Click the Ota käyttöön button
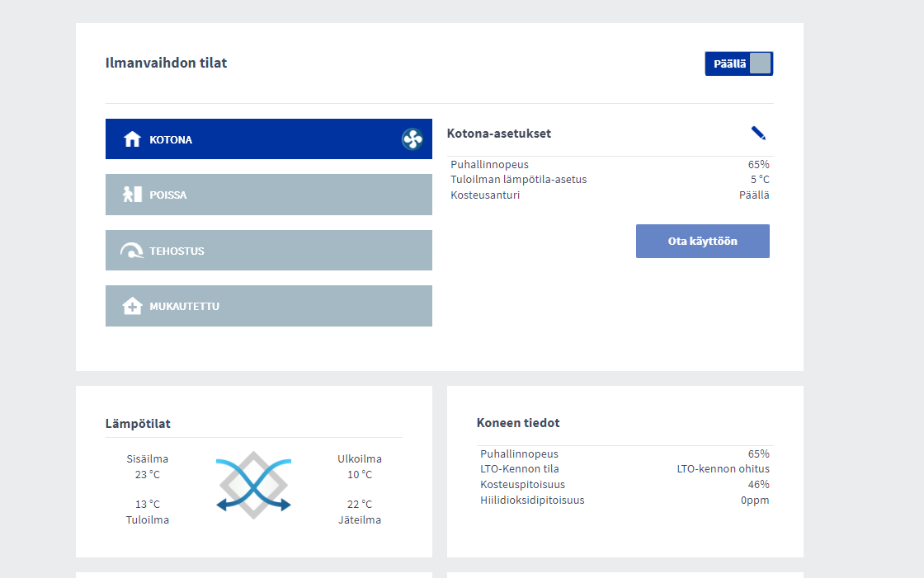 (x=702, y=241)
